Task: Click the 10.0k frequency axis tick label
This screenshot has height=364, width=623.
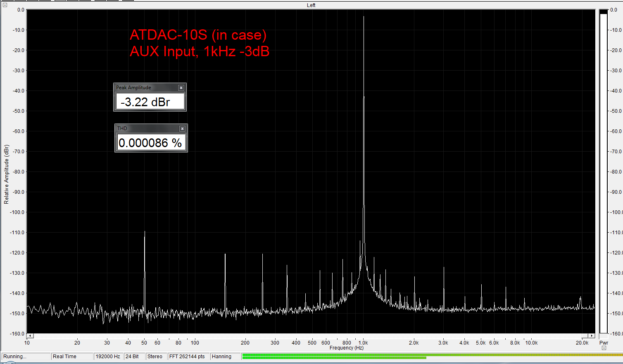Action: [x=531, y=343]
